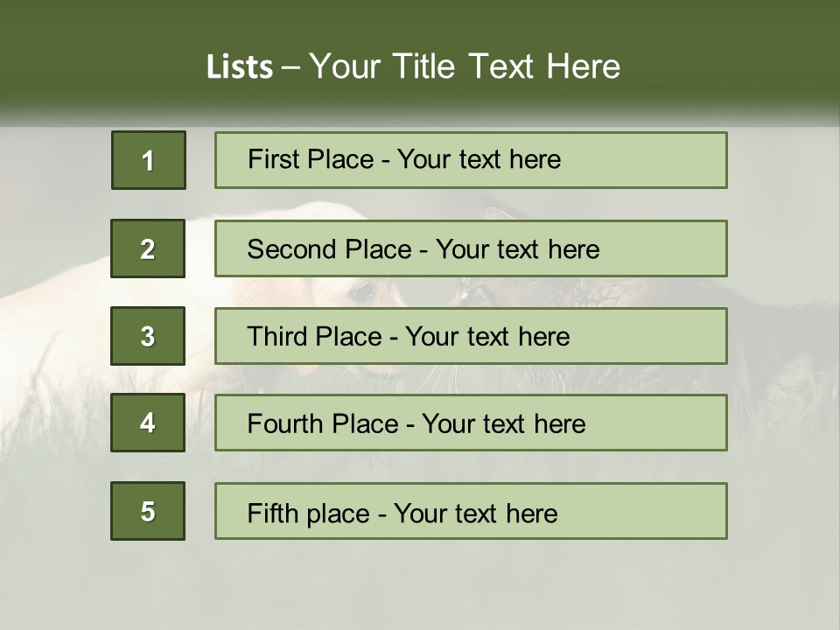Click the Third Place text box
The image size is (840, 630).
point(471,336)
